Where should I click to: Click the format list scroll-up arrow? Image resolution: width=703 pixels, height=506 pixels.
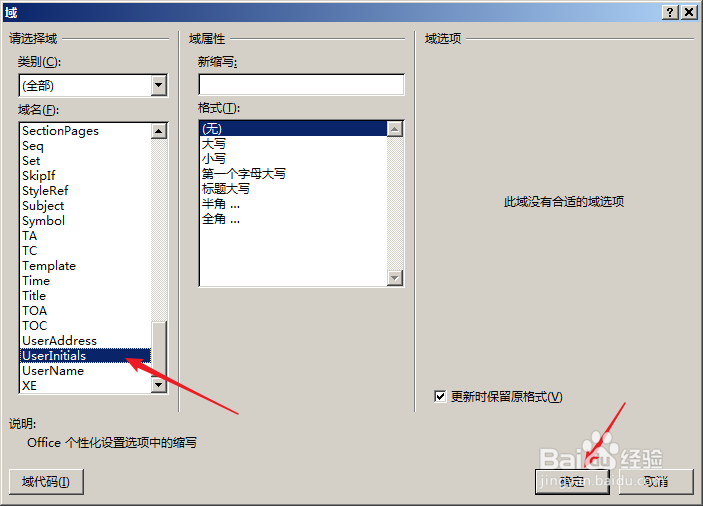click(395, 130)
